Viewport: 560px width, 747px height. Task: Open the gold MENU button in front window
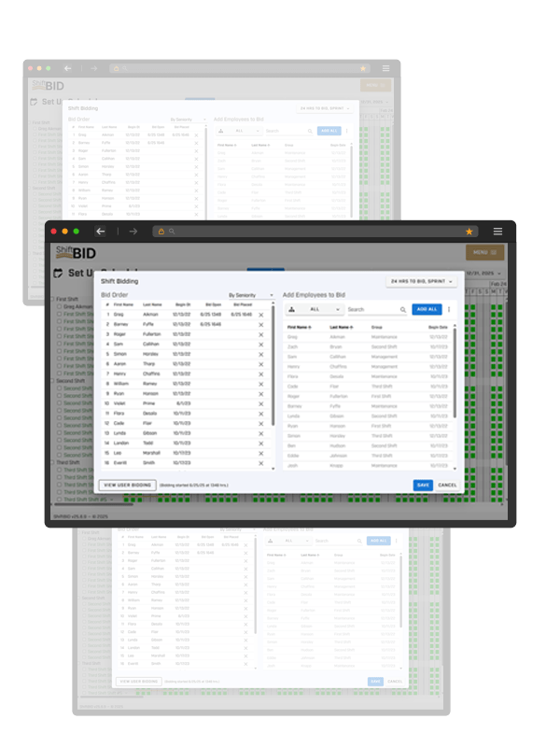484,252
